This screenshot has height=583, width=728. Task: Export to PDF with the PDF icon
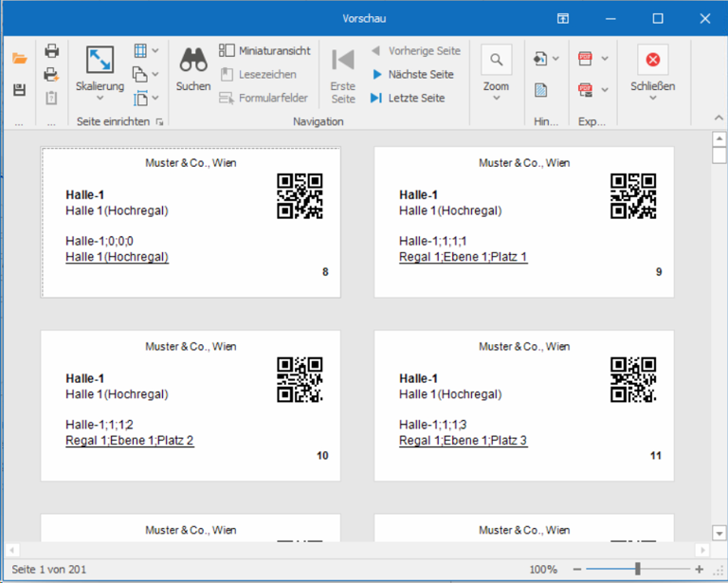coord(586,59)
